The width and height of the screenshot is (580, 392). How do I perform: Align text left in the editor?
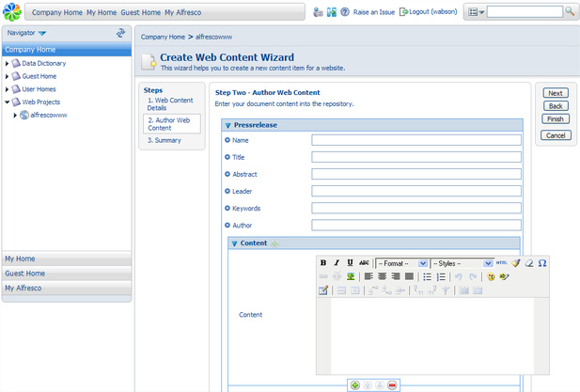click(368, 276)
